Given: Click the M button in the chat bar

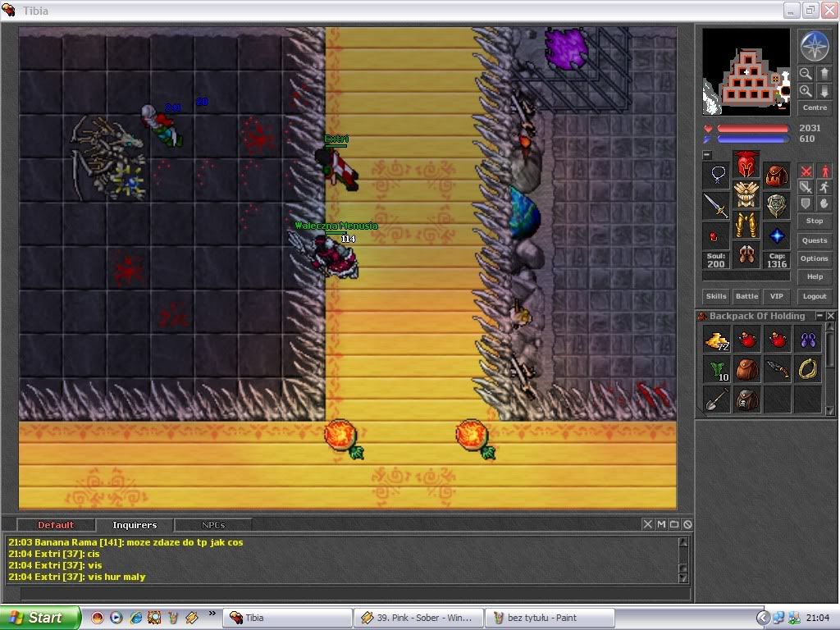Looking at the screenshot, I should coord(661,524).
